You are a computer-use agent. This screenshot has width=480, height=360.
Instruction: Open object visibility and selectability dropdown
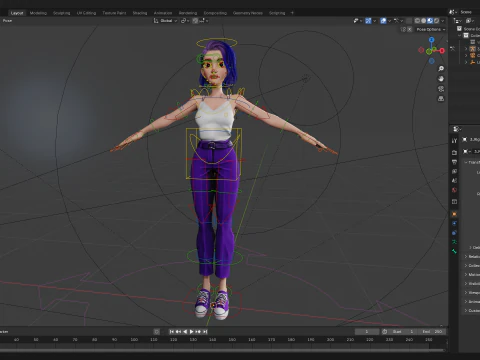pyautogui.click(x=358, y=21)
